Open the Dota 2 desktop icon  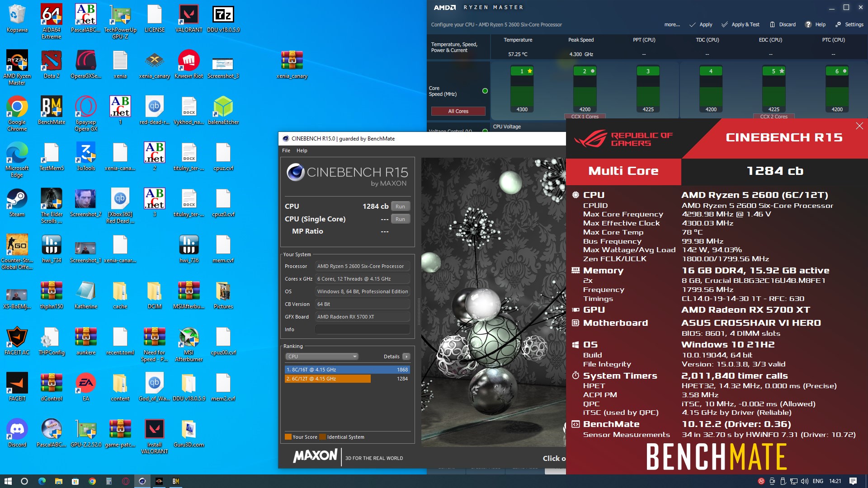click(52, 64)
